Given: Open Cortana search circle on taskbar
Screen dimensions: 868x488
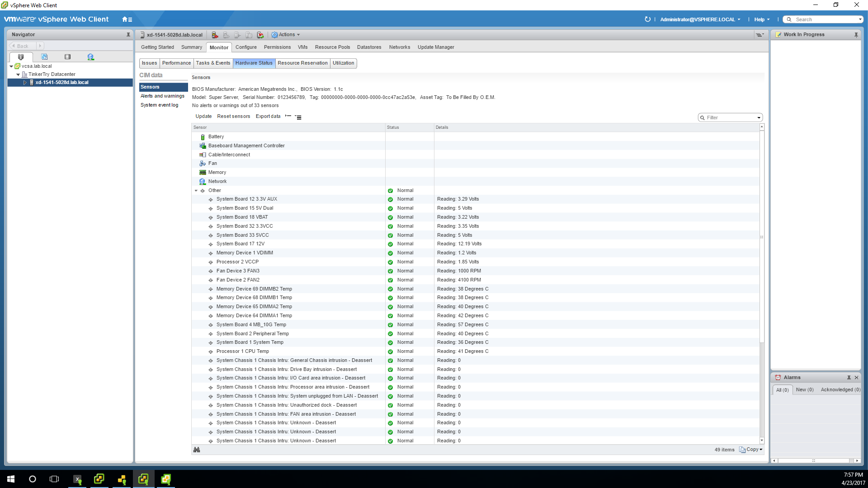Looking at the screenshot, I should pos(33,479).
